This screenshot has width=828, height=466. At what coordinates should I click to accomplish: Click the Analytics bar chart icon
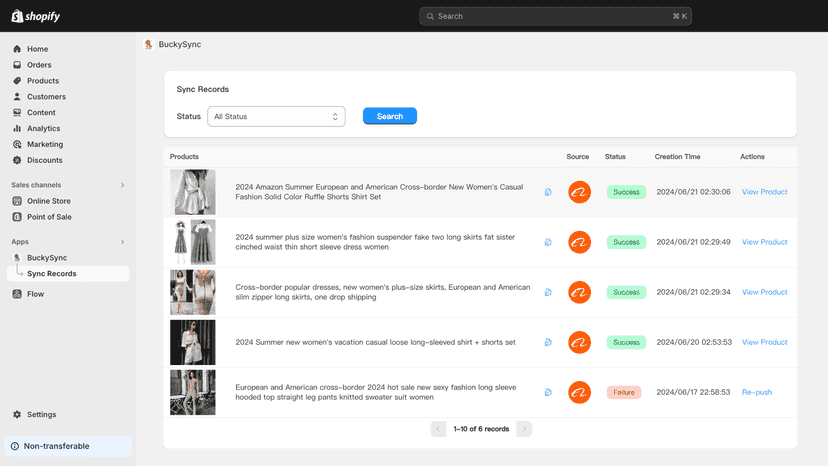(17, 128)
